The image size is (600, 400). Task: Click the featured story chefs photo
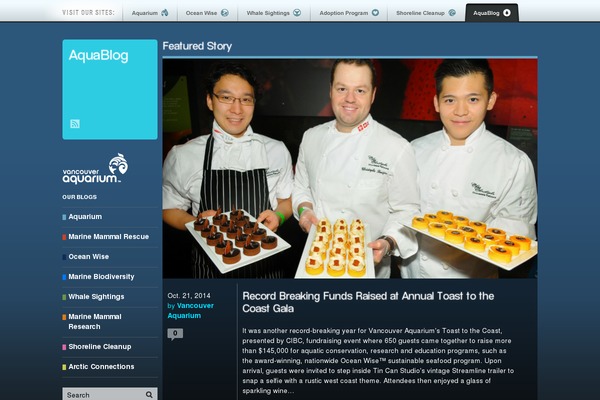[x=350, y=168]
